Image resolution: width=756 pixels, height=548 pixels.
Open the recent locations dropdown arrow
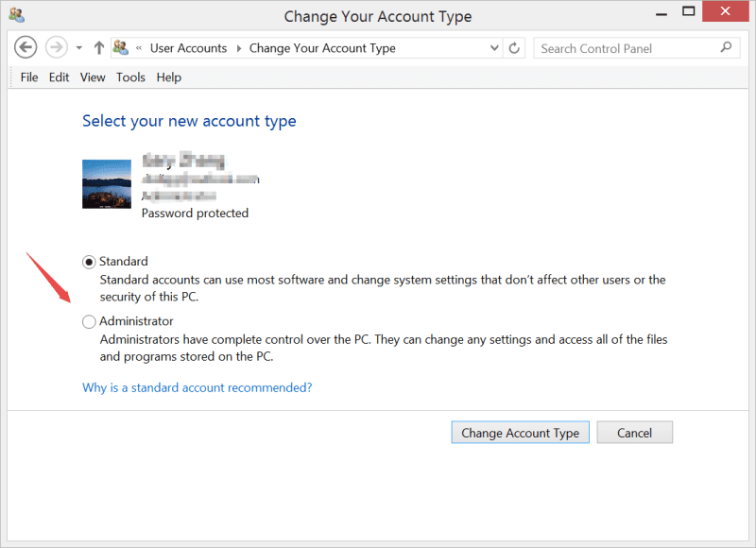pos(79,48)
